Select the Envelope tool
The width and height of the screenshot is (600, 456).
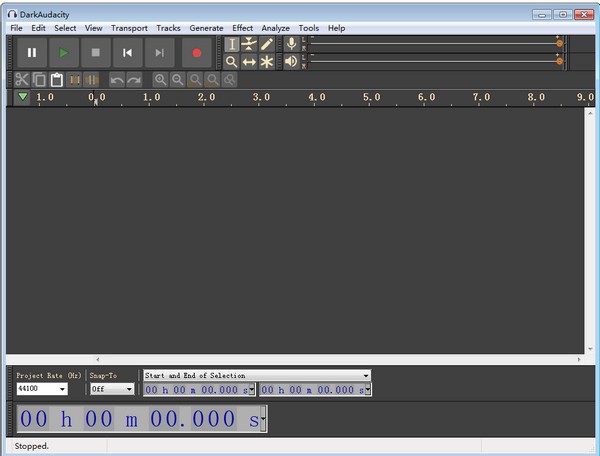pos(249,44)
